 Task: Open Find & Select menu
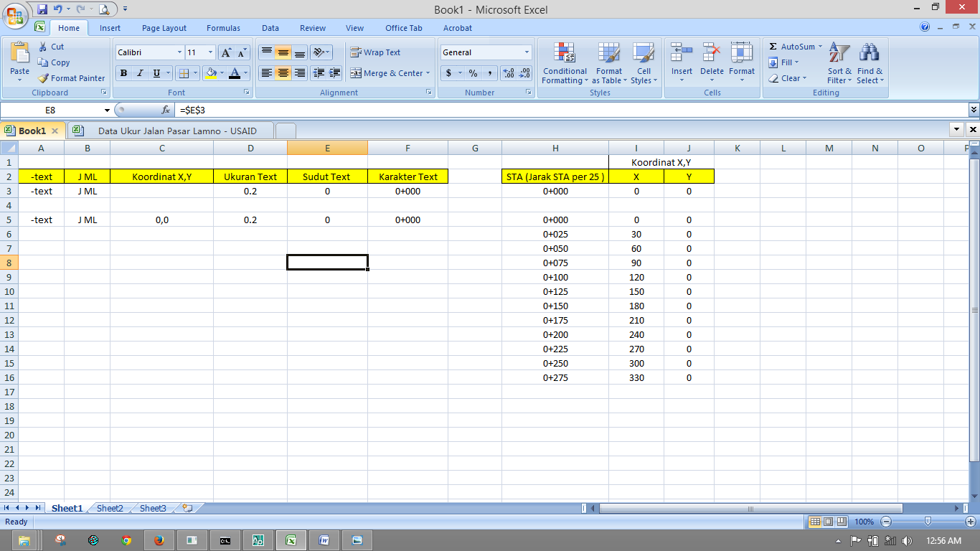(x=870, y=63)
